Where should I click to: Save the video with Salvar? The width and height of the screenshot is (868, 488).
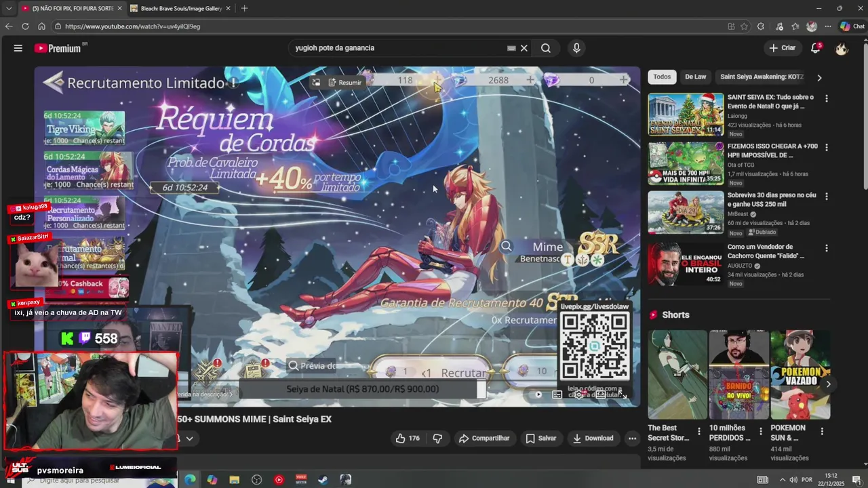click(541, 439)
